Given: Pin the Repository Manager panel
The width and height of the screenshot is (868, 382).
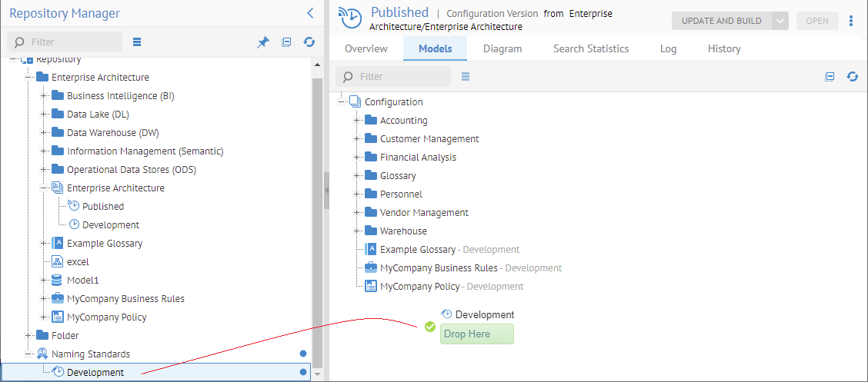Looking at the screenshot, I should (x=263, y=42).
